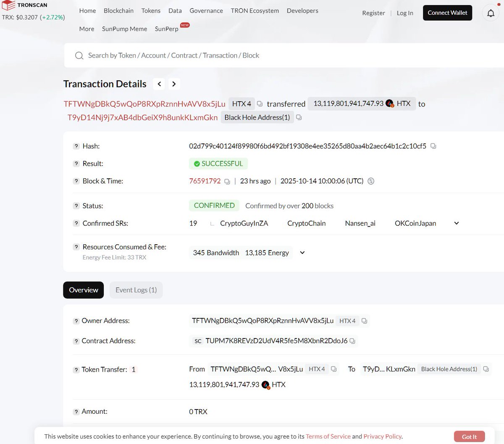Go to next transaction arrow
Image resolution: width=504 pixels, height=444 pixels.
point(174,84)
